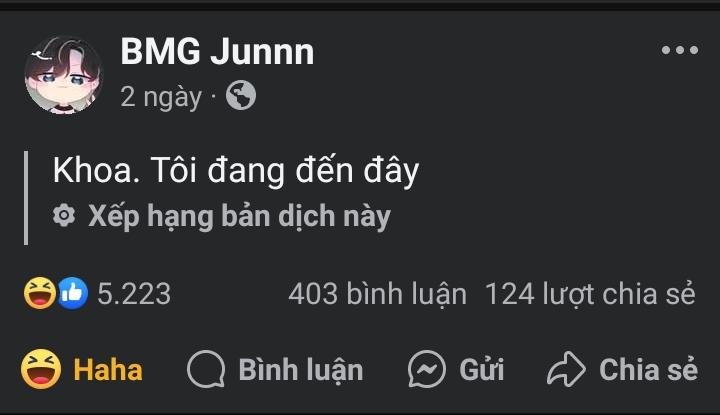Image resolution: width=720 pixels, height=415 pixels.
Task: Open the BMG Junnn profile name link
Action: [217, 51]
